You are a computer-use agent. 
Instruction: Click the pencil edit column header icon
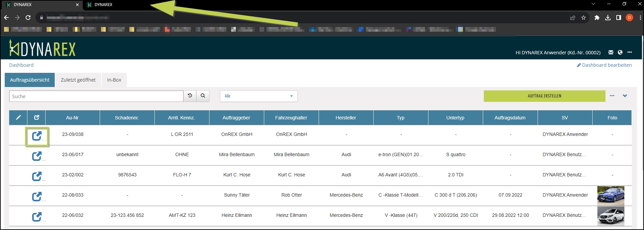coord(18,118)
